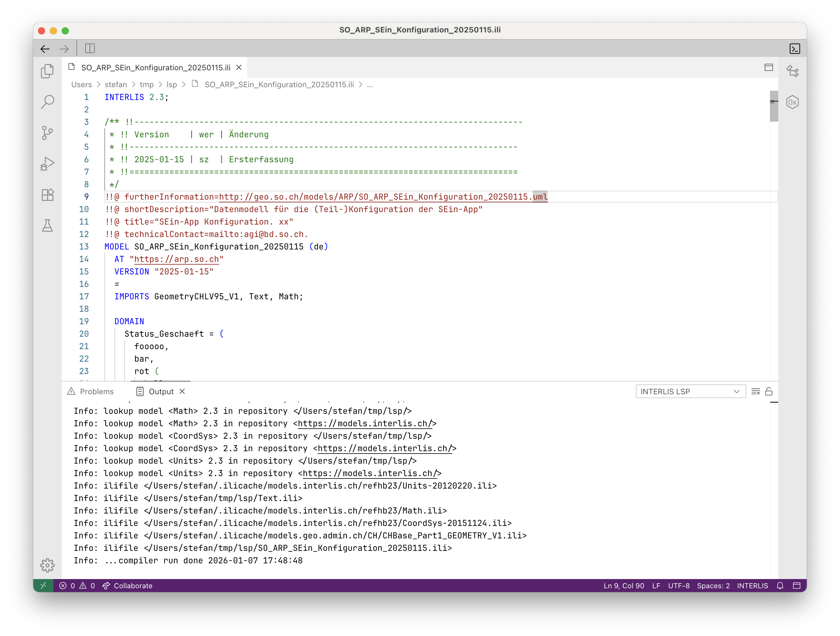840x636 pixels.
Task: Open the Extensions view
Action: 47,195
